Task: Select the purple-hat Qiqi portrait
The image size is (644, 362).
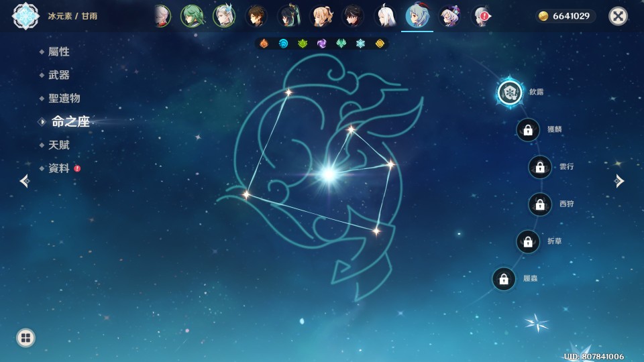Action: tap(449, 16)
